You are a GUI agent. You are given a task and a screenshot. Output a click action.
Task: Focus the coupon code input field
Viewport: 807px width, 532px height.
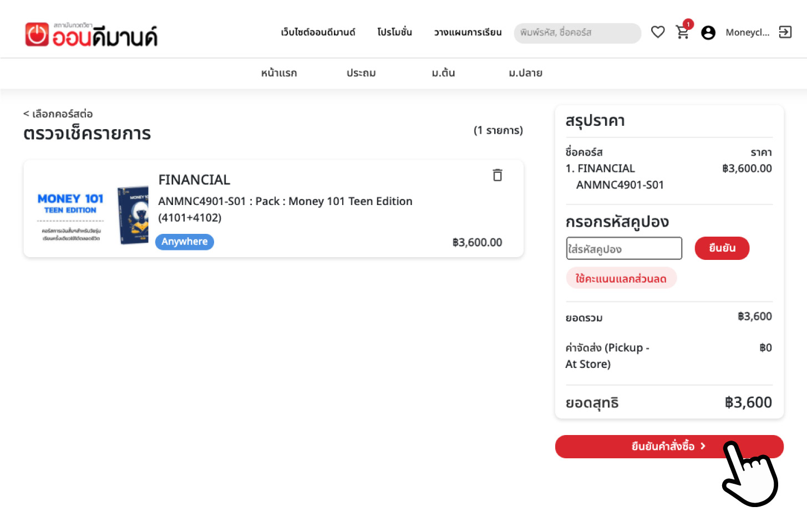coord(624,249)
